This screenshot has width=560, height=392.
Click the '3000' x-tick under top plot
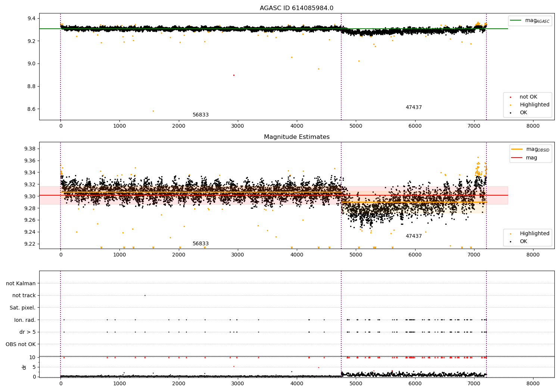tap(238, 126)
